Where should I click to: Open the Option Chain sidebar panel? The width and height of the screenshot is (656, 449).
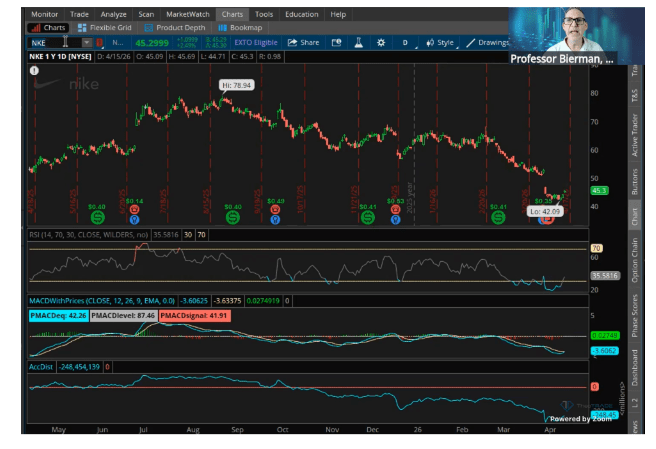635,260
